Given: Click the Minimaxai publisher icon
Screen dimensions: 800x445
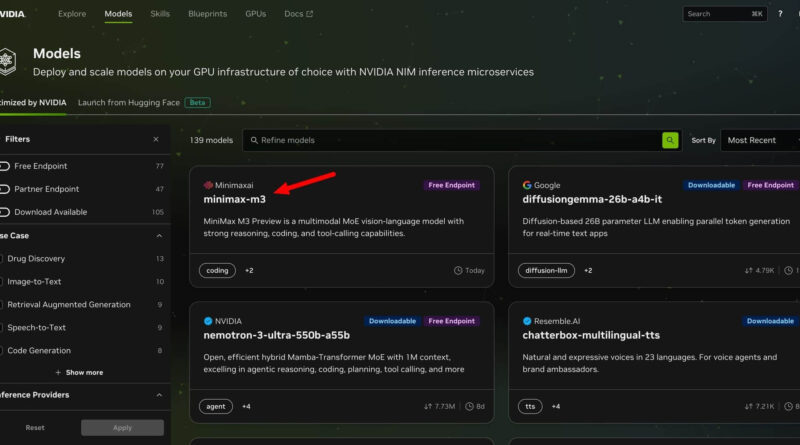Looking at the screenshot, I should coord(208,185).
